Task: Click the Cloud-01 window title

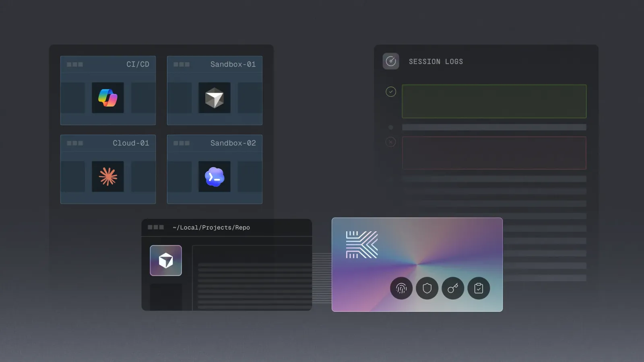Action: [131, 143]
